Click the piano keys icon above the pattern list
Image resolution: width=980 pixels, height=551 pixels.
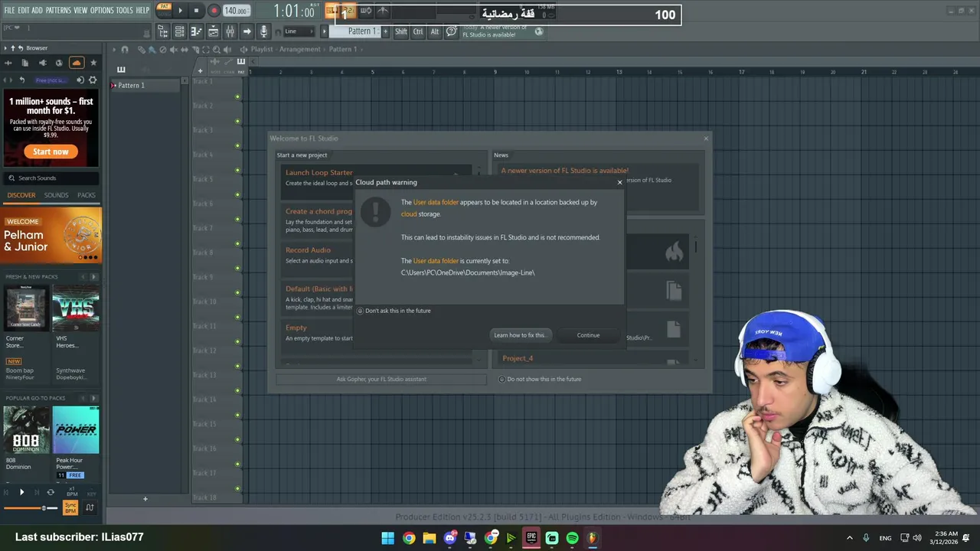pos(121,69)
